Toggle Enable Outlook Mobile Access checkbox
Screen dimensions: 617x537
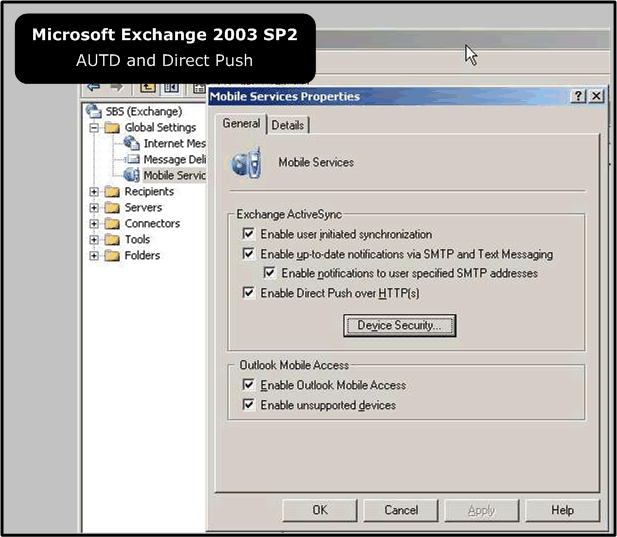(248, 384)
